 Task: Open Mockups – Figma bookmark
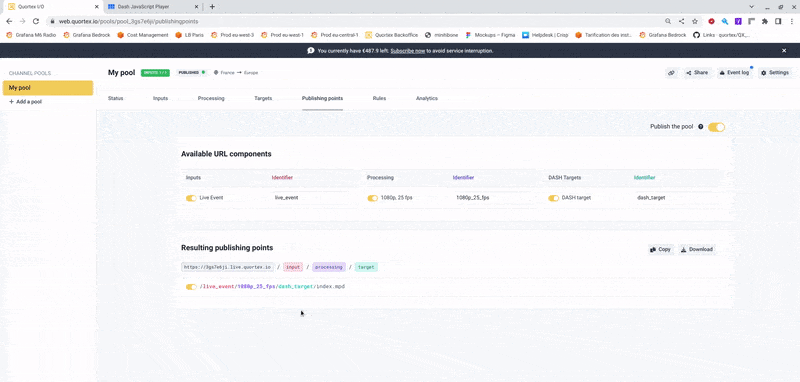click(x=490, y=35)
